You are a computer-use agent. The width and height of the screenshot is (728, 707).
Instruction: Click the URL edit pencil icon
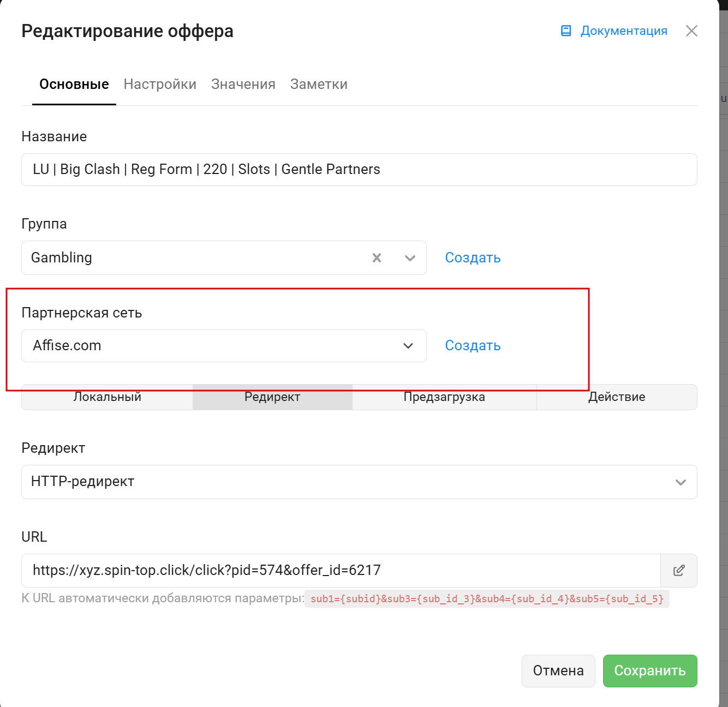click(679, 571)
